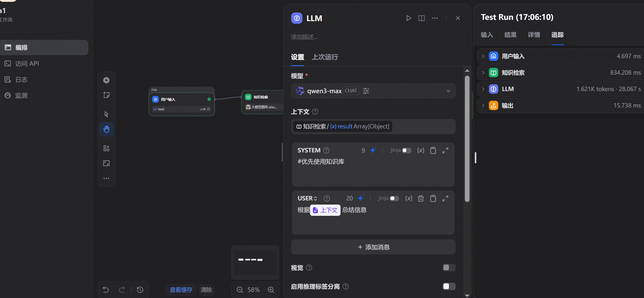Image resolution: width=644 pixels, height=298 pixels.
Task: Expand the 知识检索 trace entry
Action: pos(483,73)
